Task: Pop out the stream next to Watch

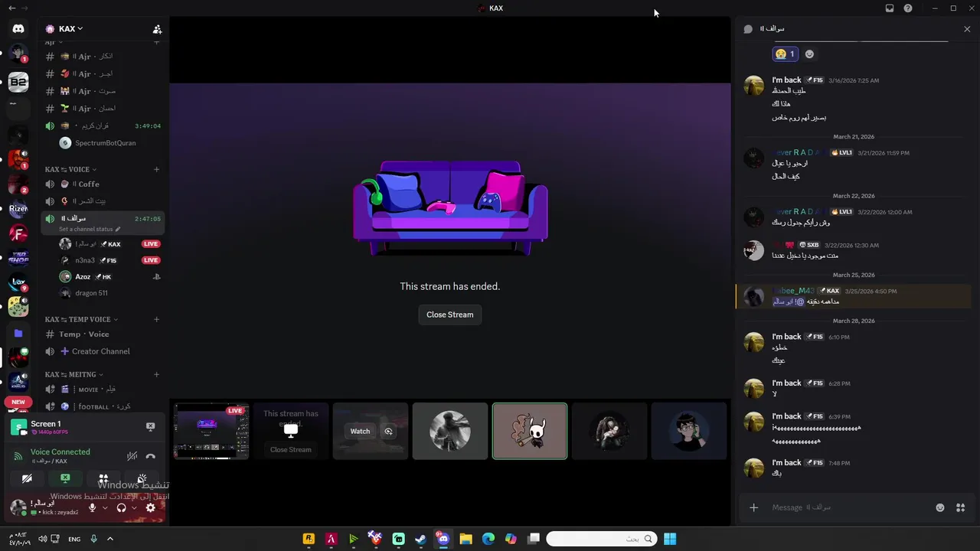Action: coord(388,432)
